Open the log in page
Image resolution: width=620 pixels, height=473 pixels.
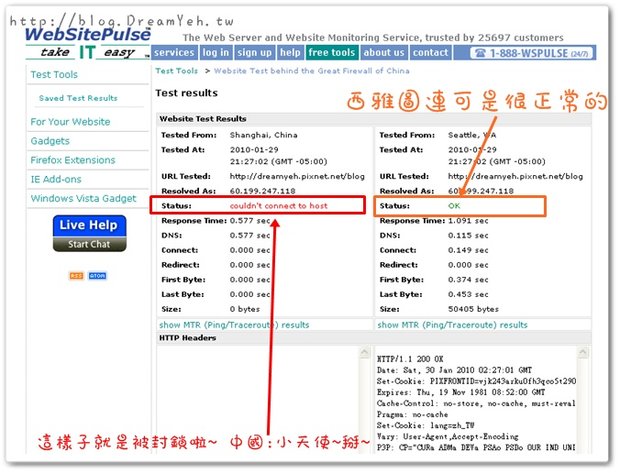215,53
